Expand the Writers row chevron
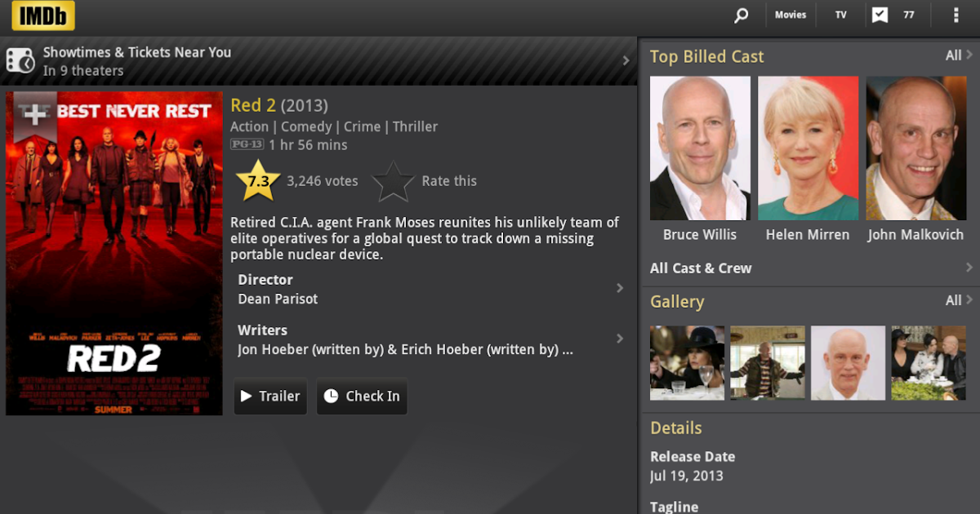This screenshot has width=980, height=514. click(620, 339)
